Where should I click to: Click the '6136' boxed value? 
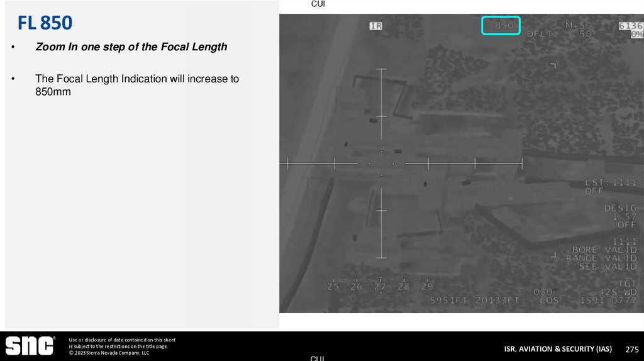tap(630, 26)
